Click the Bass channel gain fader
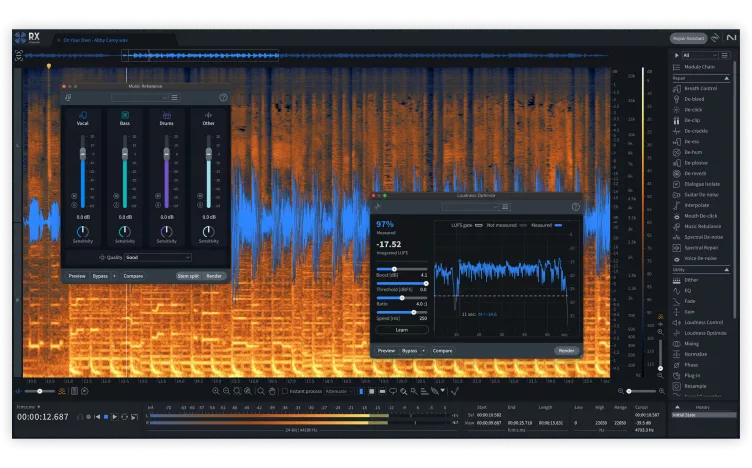Viewport: 752px width, 468px height. pos(125,153)
